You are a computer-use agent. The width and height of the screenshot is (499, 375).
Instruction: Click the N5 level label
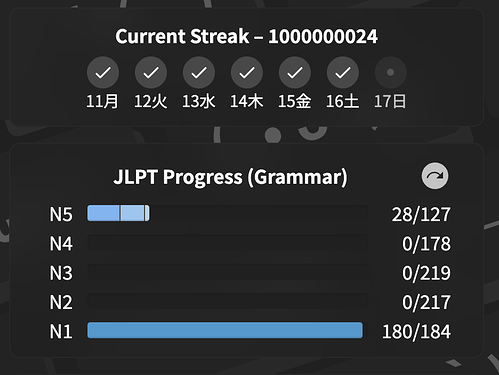point(61,214)
